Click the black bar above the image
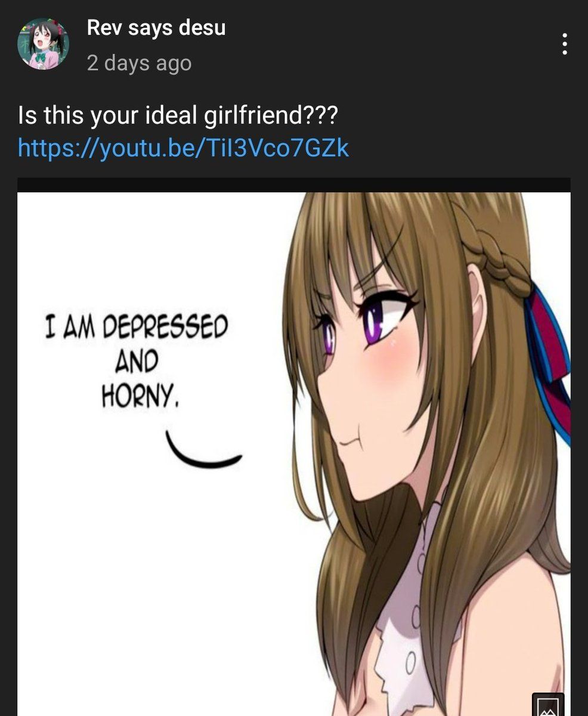Screen dimensions: 588x716 (294, 184)
